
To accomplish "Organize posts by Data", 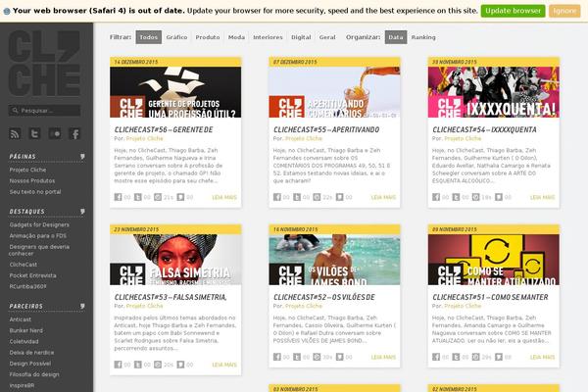I will [395, 37].
